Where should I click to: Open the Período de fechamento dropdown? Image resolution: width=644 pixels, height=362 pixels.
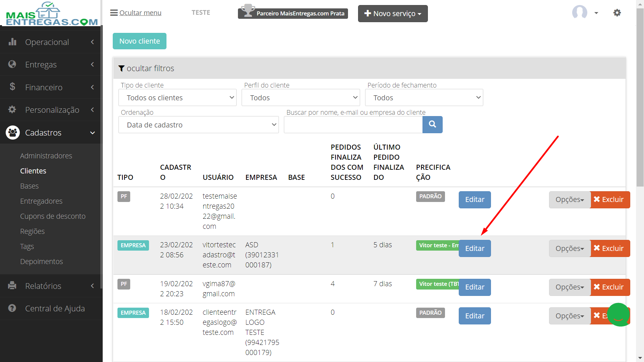pos(424,98)
